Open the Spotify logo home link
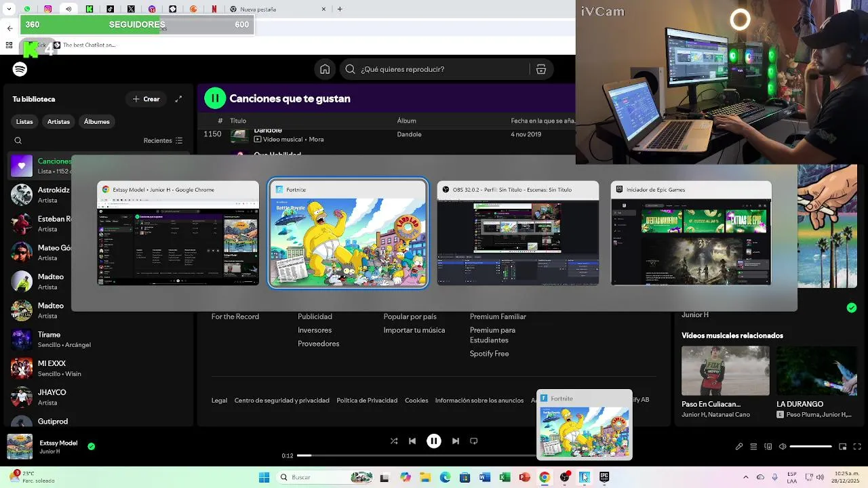The width and height of the screenshot is (868, 488). (x=20, y=69)
